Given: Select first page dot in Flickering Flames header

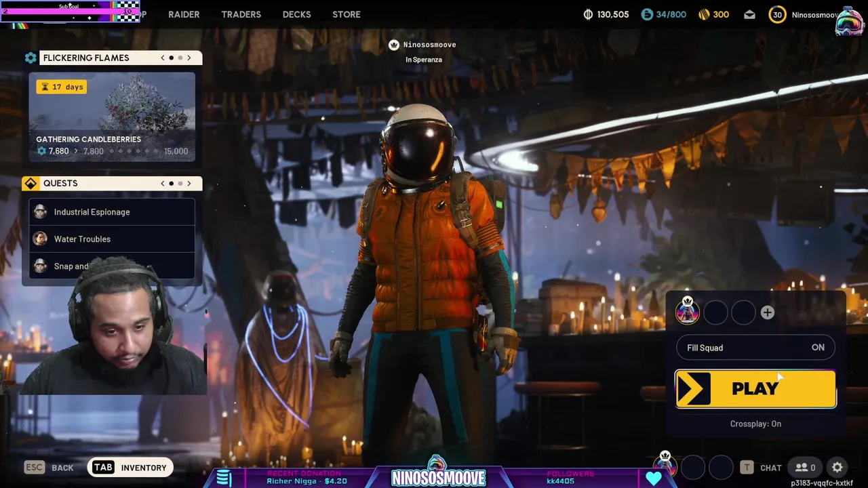Looking at the screenshot, I should (x=172, y=58).
